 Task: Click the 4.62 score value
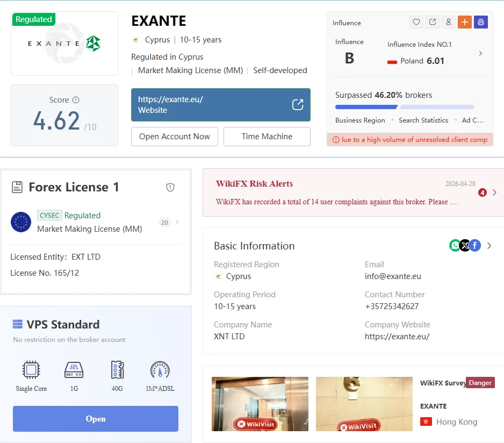tap(56, 121)
